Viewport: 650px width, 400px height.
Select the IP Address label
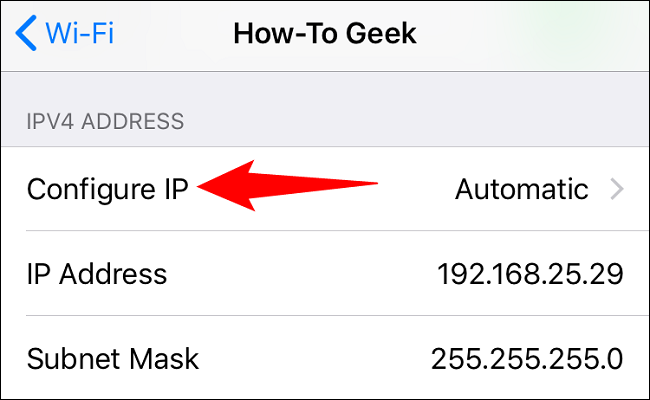click(x=97, y=273)
